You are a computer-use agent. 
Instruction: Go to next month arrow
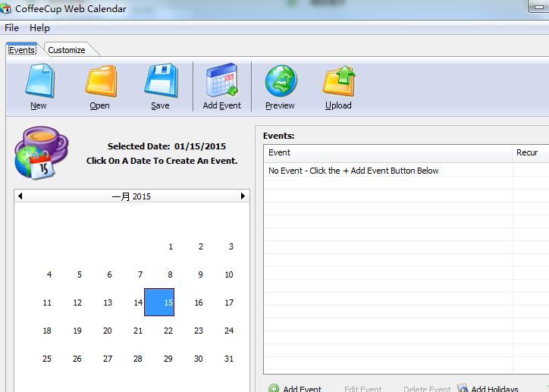click(x=243, y=196)
